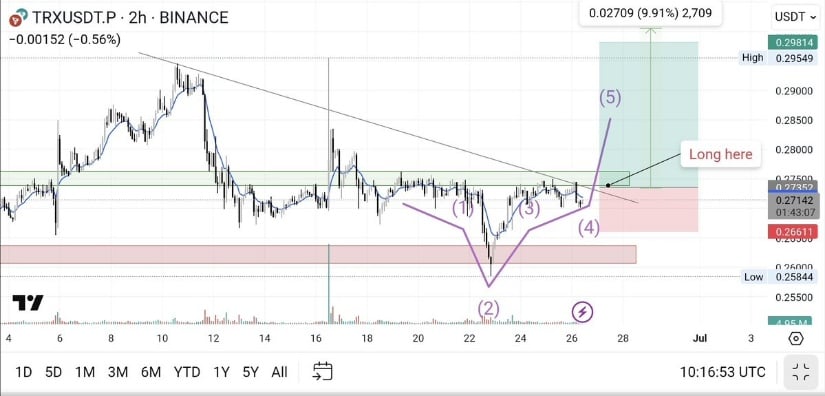825x396 pixels.
Task: Select the 5Y time range
Action: pos(250,372)
